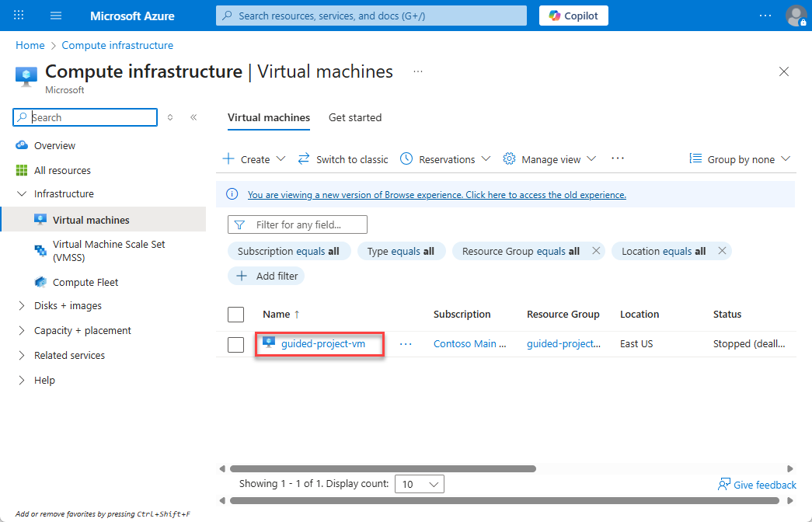812x522 pixels.
Task: Click the Group by list icon
Action: click(695, 158)
